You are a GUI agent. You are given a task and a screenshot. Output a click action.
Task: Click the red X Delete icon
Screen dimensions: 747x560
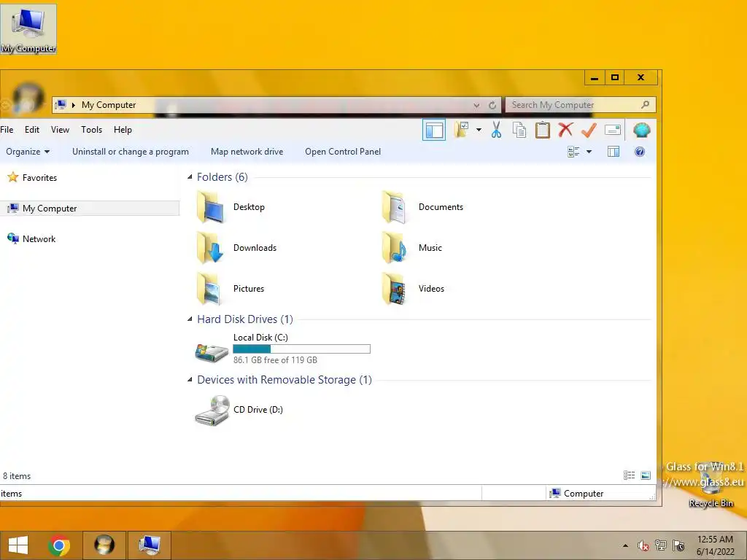(565, 130)
